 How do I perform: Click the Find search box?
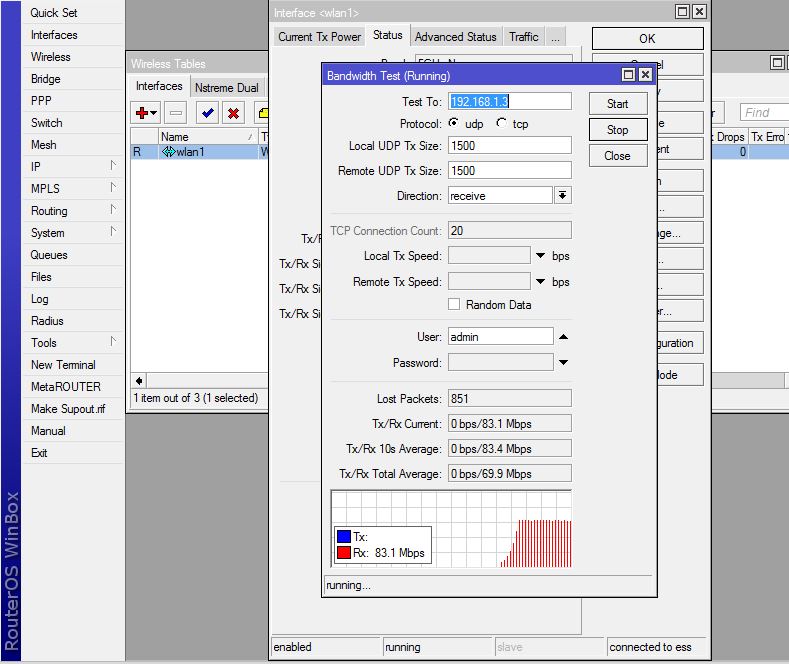[764, 112]
